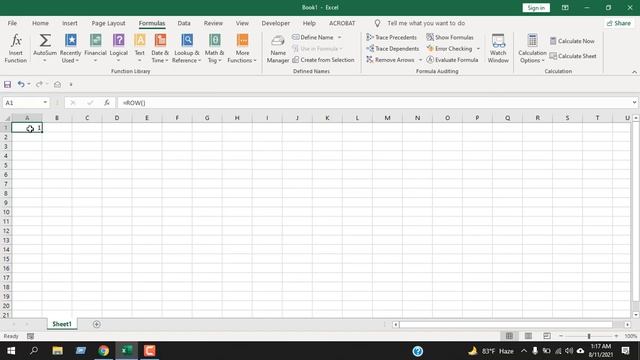Viewport: 640px width, 360px height.
Task: Select the Sheet1 tab
Action: tap(62, 324)
